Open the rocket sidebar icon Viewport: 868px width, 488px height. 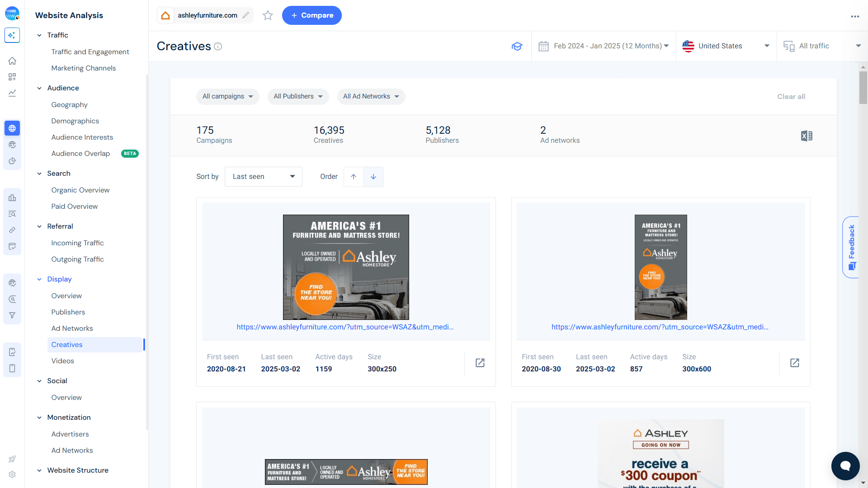click(12, 459)
